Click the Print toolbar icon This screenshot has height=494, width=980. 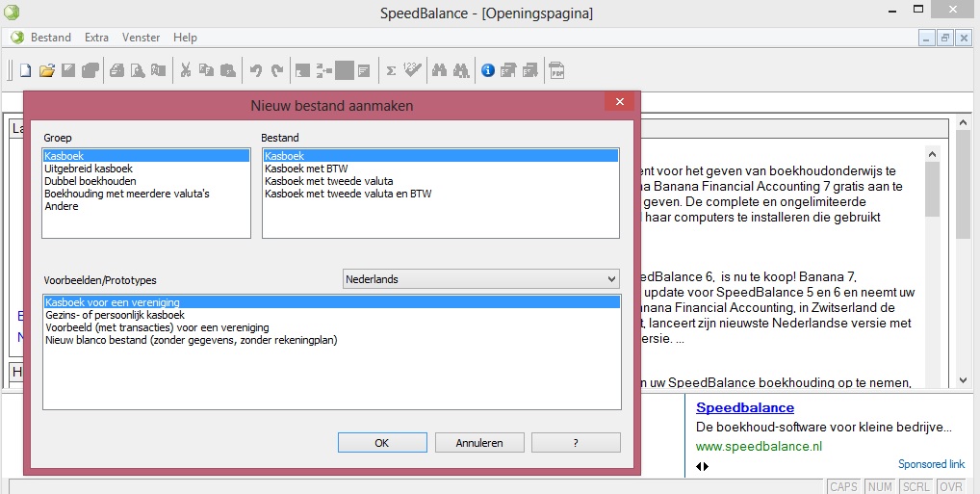[116, 70]
